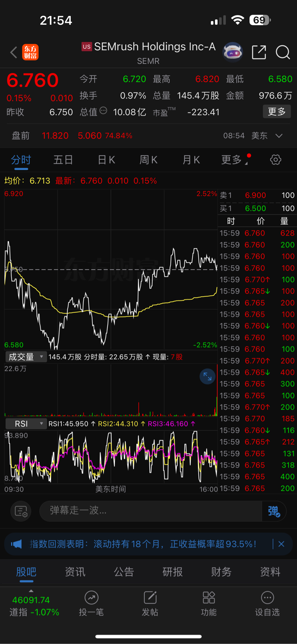
Task: Switch to the 周K tab
Action: pos(148,160)
